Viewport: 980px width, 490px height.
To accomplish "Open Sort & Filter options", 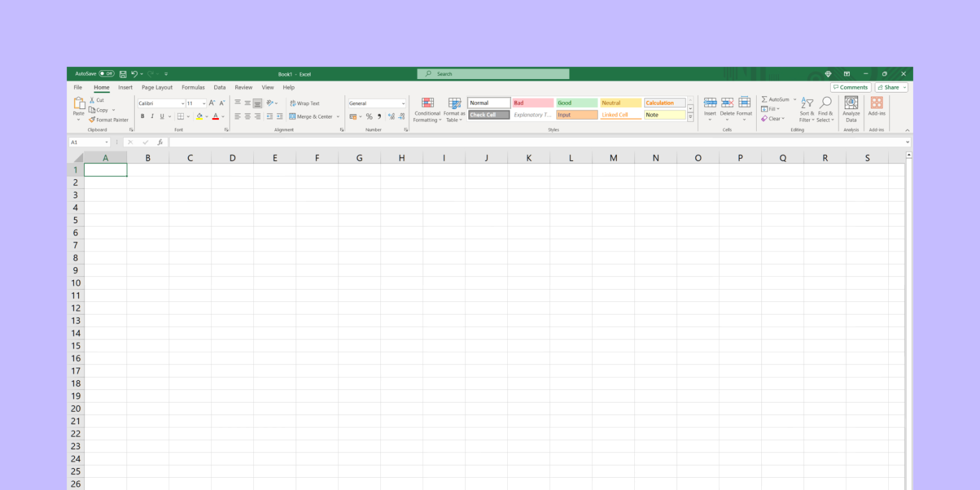I will pyautogui.click(x=806, y=110).
